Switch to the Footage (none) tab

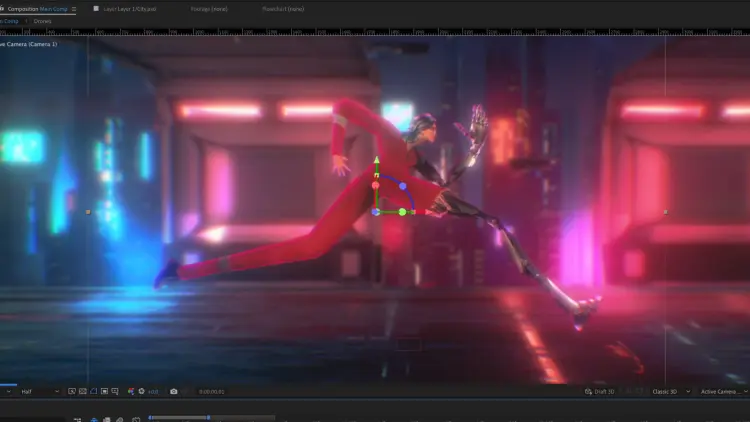(209, 9)
